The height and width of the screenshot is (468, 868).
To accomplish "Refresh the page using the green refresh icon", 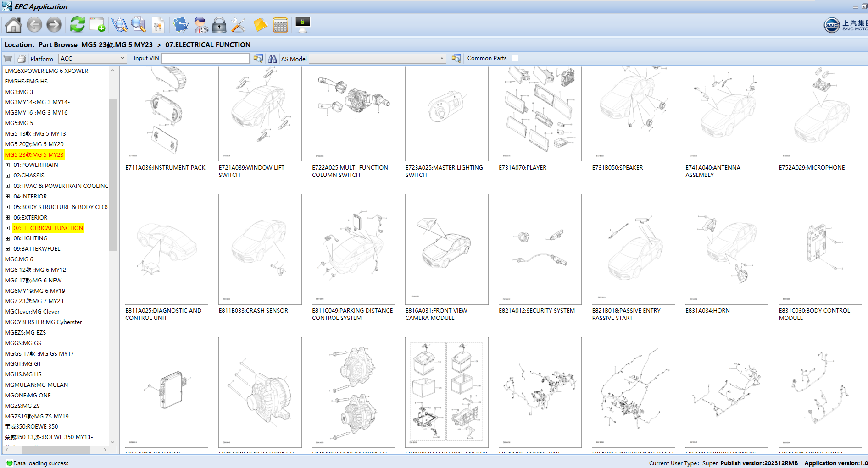I will pyautogui.click(x=77, y=25).
